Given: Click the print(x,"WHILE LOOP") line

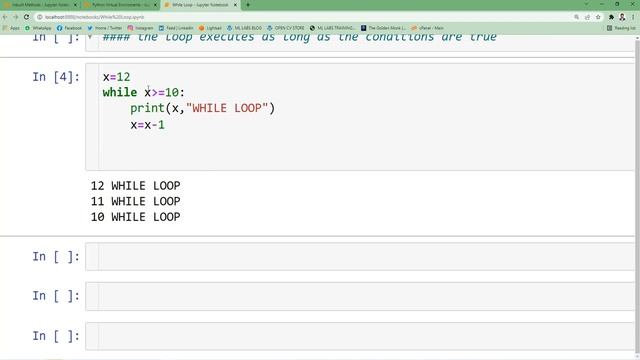Looking at the screenshot, I should (202, 109).
